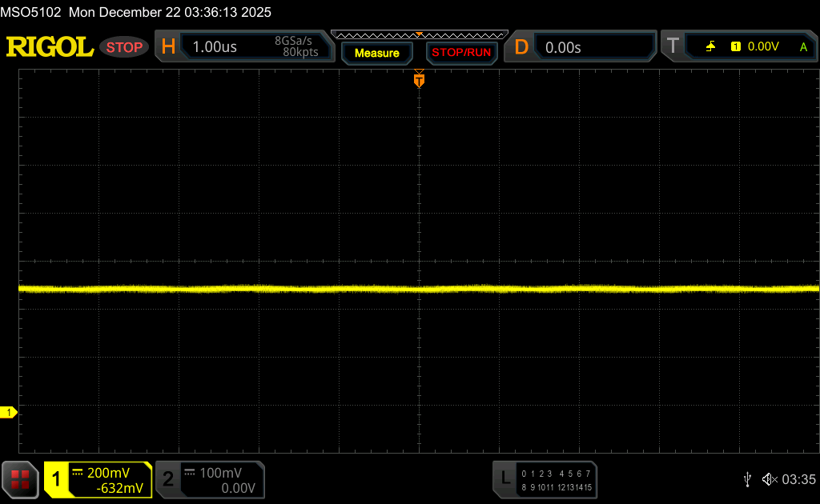The height and width of the screenshot is (504, 820).
Task: Open the digital channels 0-15 panel
Action: pos(556,479)
